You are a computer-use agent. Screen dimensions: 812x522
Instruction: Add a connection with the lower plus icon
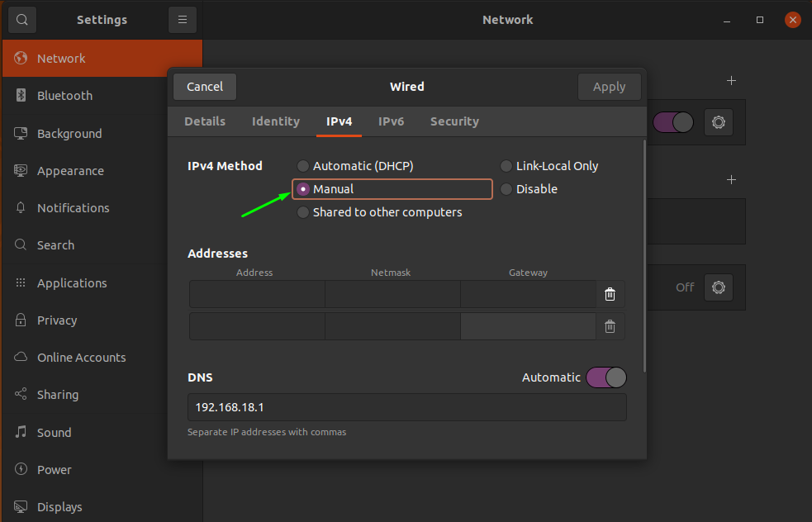(x=731, y=179)
